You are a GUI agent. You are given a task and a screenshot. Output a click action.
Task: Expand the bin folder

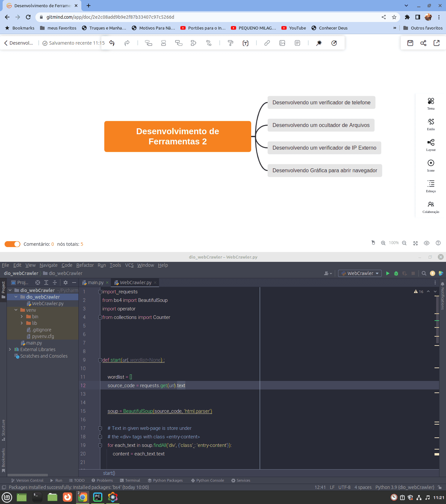tap(22, 316)
